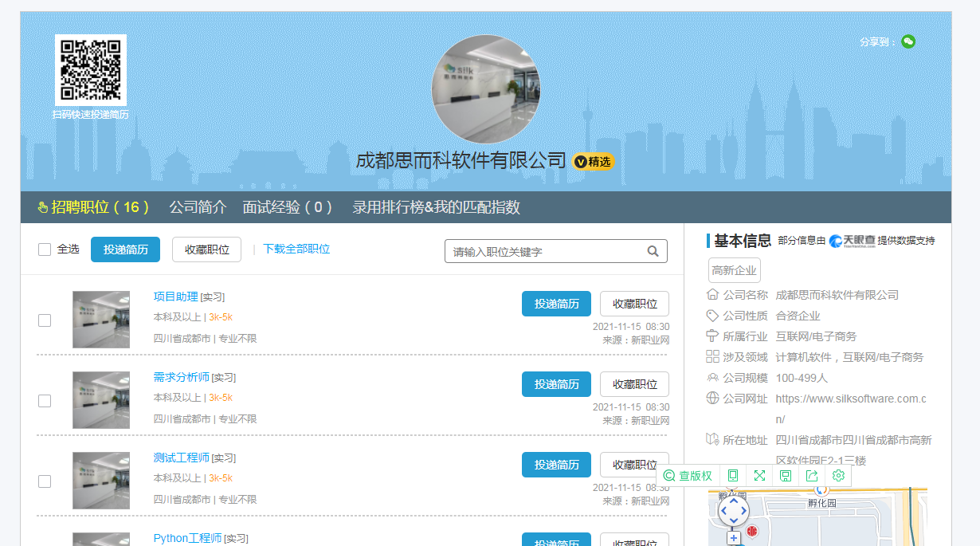Open settings gear in floating toolbar
The height and width of the screenshot is (546, 980).
[838, 476]
